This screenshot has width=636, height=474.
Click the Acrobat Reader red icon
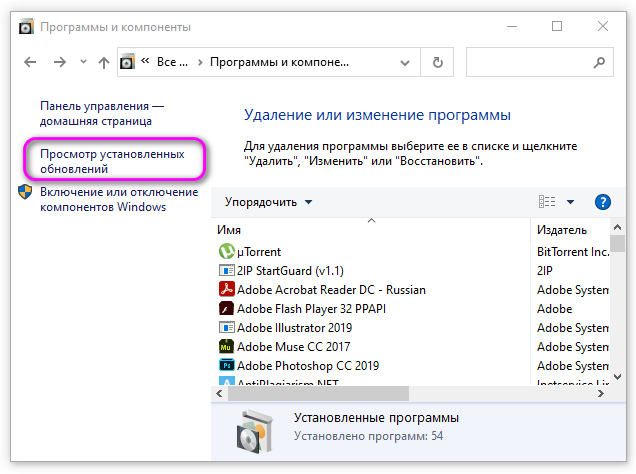tap(226, 289)
